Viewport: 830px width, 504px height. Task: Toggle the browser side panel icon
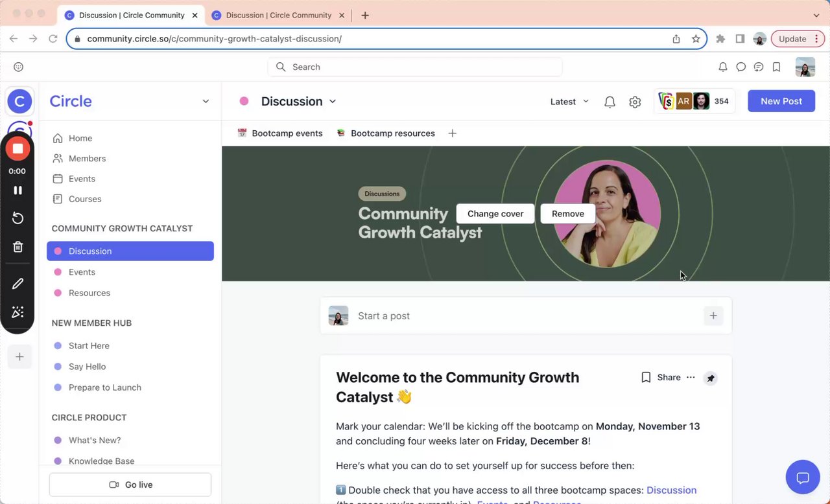740,39
